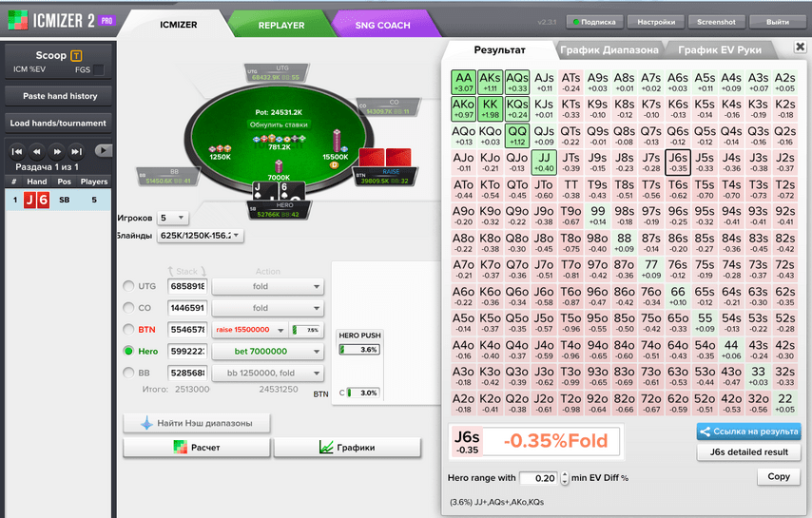This screenshot has width=812, height=518.
Task: Open the График EV Руки tab
Action: pyautogui.click(x=720, y=50)
